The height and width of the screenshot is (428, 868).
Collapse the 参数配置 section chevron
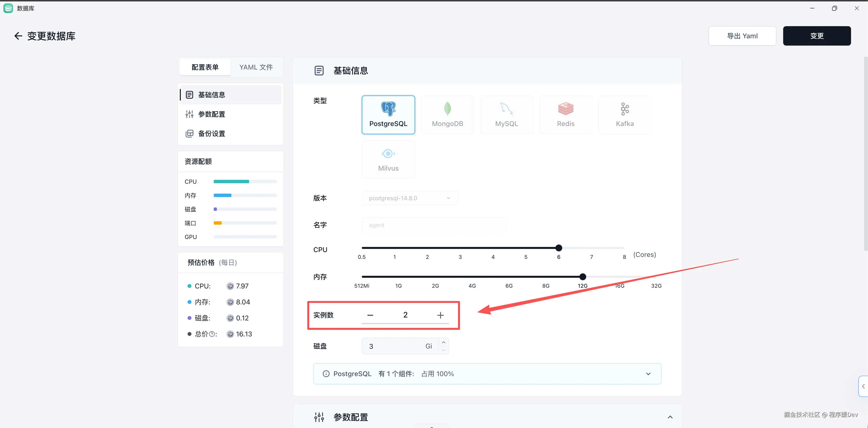point(670,417)
